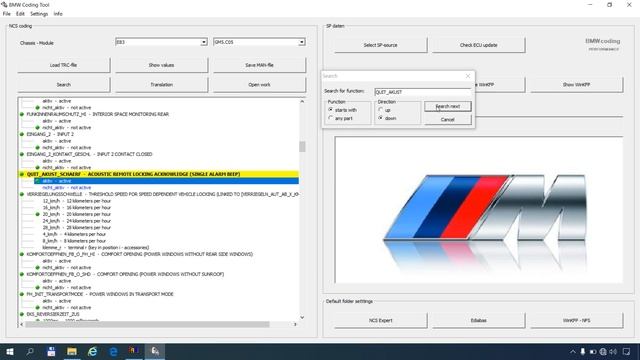Screen dimensions: 640x360
Task: Select KOMFORTOEFFNEN_FB_O_FH_HI row
Action: pyautogui.click(x=140, y=254)
